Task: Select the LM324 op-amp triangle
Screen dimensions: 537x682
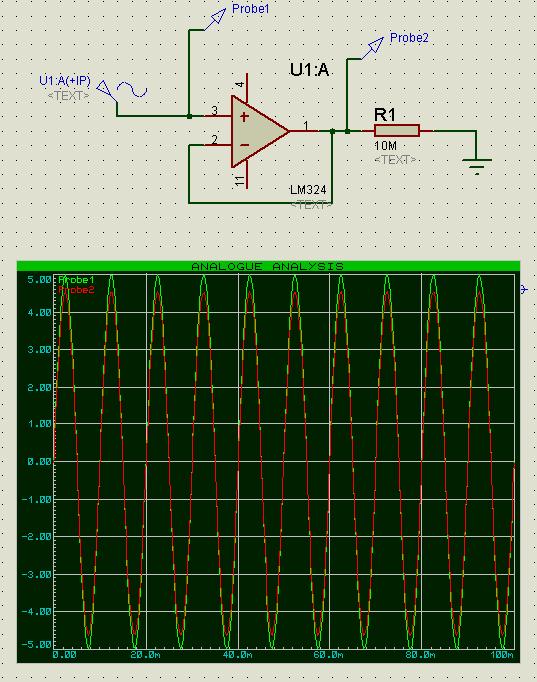Action: [260, 131]
